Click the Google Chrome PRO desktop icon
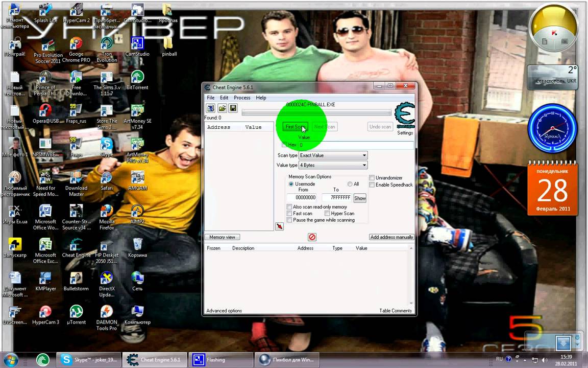This screenshot has width=588, height=368. pos(76,50)
